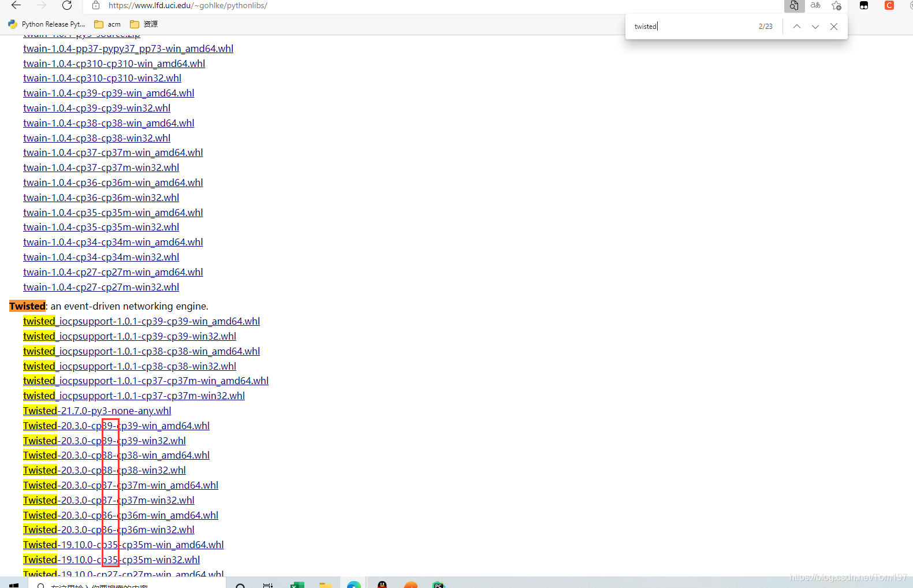Screen dimensions: 913x588
Task: Download twain-1.0.4-cp37-cp37m-win_amd64.whl
Action: [113, 152]
